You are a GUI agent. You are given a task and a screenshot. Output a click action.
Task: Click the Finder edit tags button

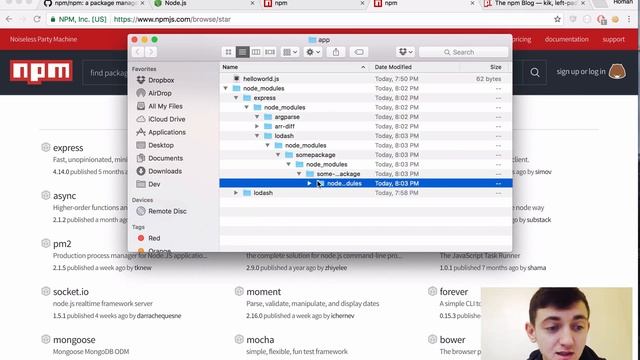pos(359,52)
